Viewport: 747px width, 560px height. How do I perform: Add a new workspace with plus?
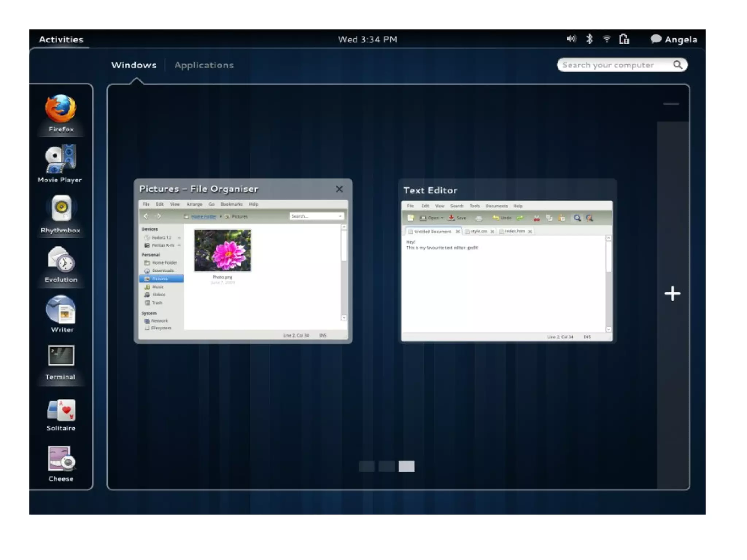[672, 294]
